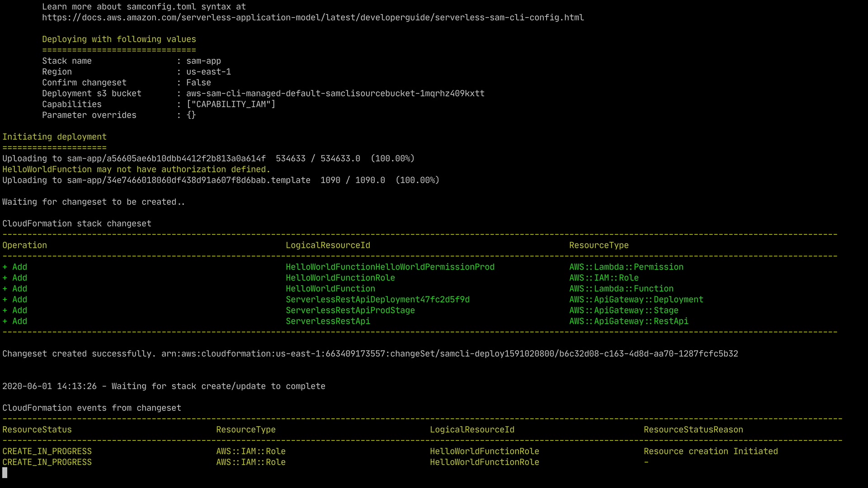This screenshot has height=488, width=868.
Task: Click the ResourceStatus column header
Action: [37, 430]
